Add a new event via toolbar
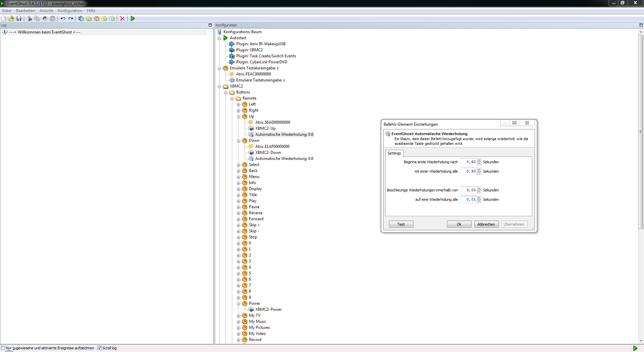The image size is (644, 352). [x=104, y=18]
